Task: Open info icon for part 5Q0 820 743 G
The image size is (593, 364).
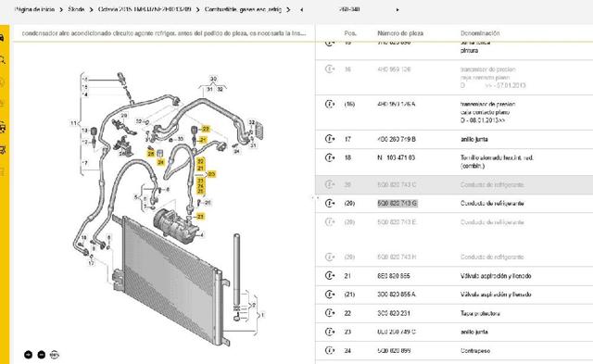Action: click(330, 204)
